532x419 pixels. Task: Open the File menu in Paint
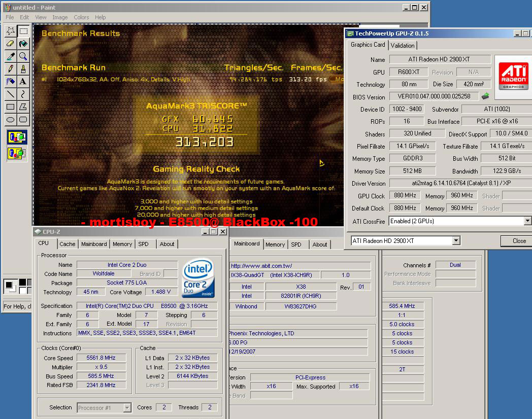pyautogui.click(x=10, y=17)
